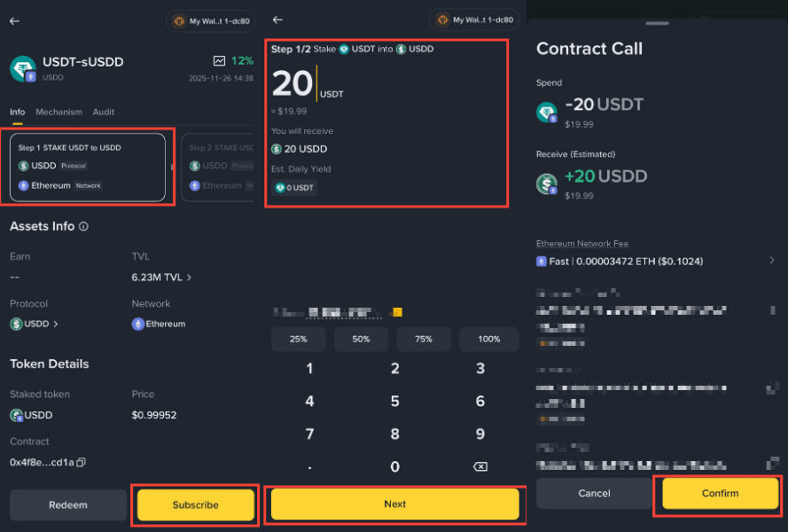
Task: Switch to the Audit tab
Action: point(104,112)
